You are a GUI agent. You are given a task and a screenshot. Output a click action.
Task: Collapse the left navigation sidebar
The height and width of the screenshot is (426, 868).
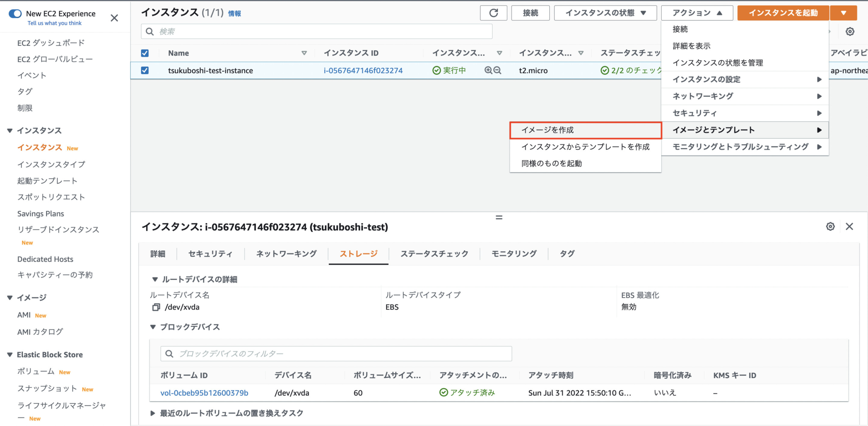pos(114,18)
